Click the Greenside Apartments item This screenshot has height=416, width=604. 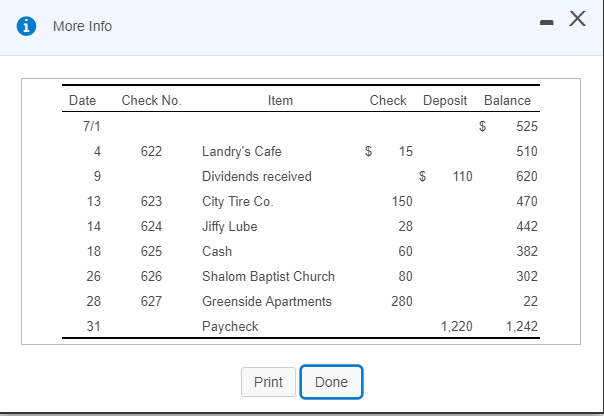267,302
